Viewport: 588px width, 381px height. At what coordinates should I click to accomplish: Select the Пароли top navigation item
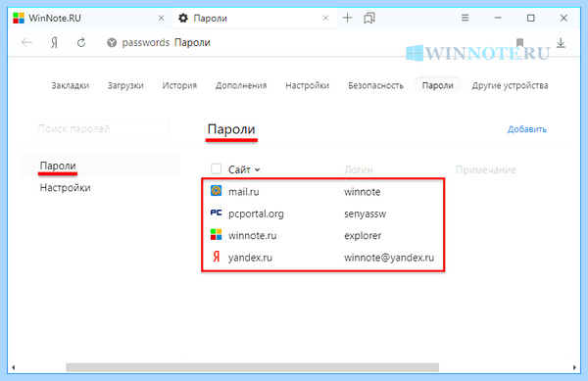pyautogui.click(x=438, y=85)
